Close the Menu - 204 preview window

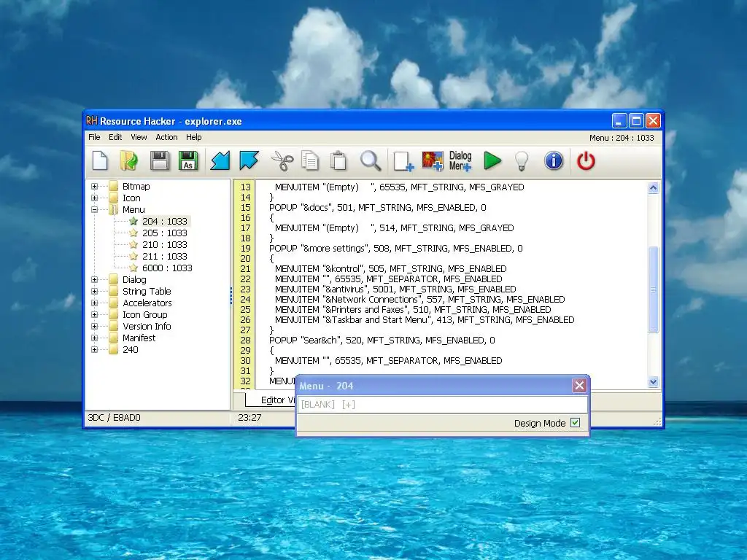click(x=579, y=385)
